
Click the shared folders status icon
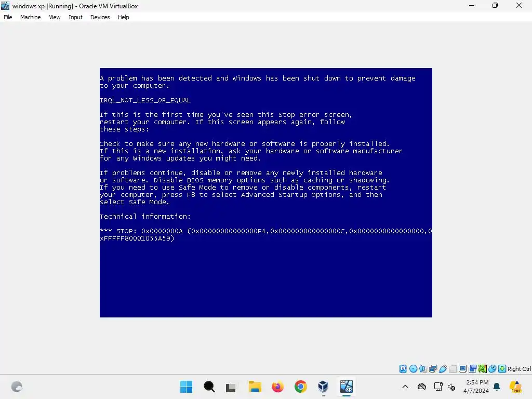[453, 368]
